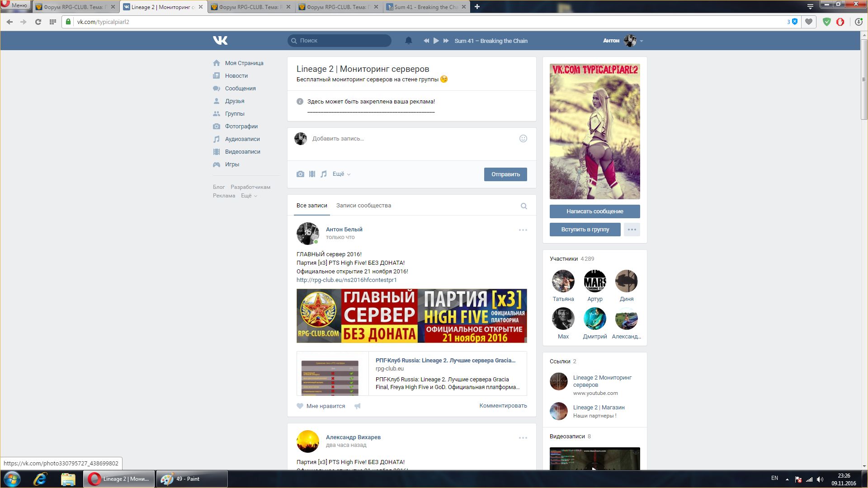Open Антон profile dropdown menu

(x=641, y=41)
